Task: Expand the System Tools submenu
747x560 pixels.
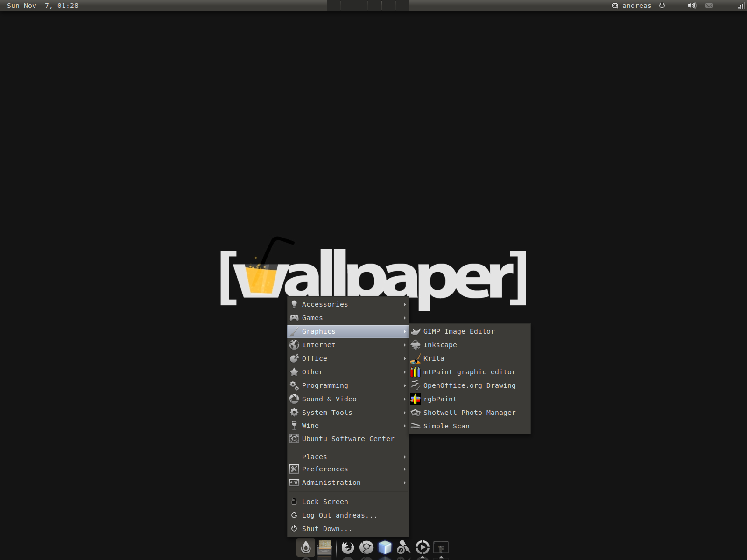Action: [x=348, y=413]
